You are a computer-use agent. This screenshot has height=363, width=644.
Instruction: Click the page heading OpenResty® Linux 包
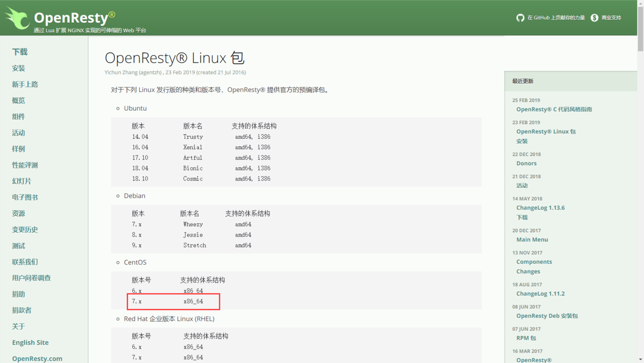coord(175,58)
